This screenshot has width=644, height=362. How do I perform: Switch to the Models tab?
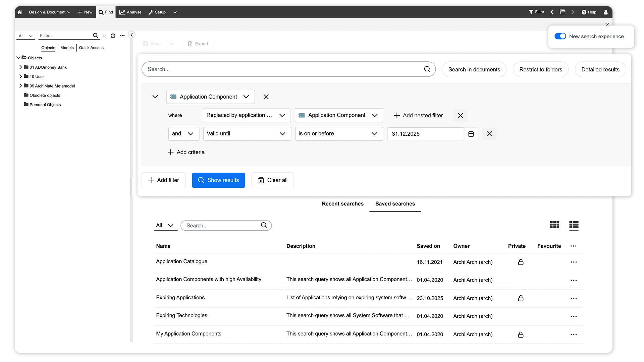coord(67,48)
